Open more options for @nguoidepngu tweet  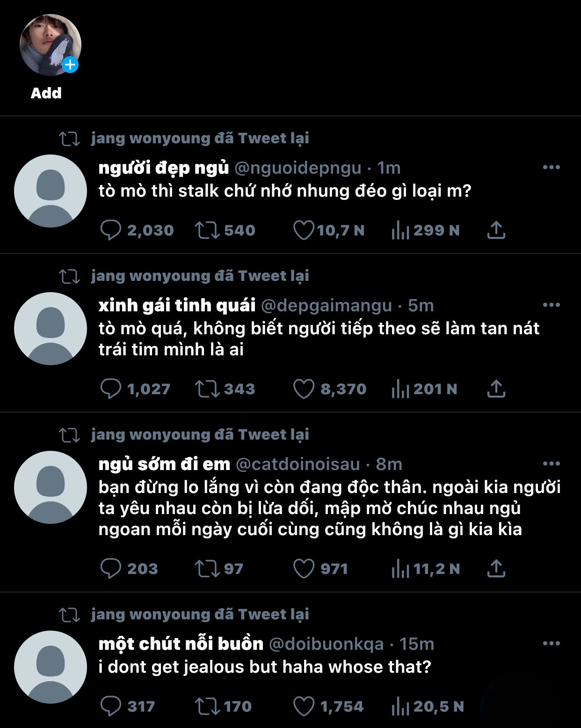(552, 167)
